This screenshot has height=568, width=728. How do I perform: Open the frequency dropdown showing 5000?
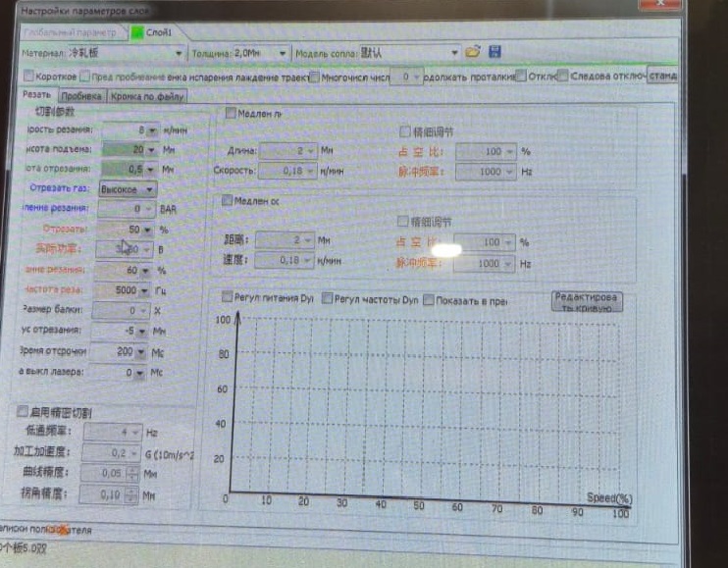tap(144, 291)
